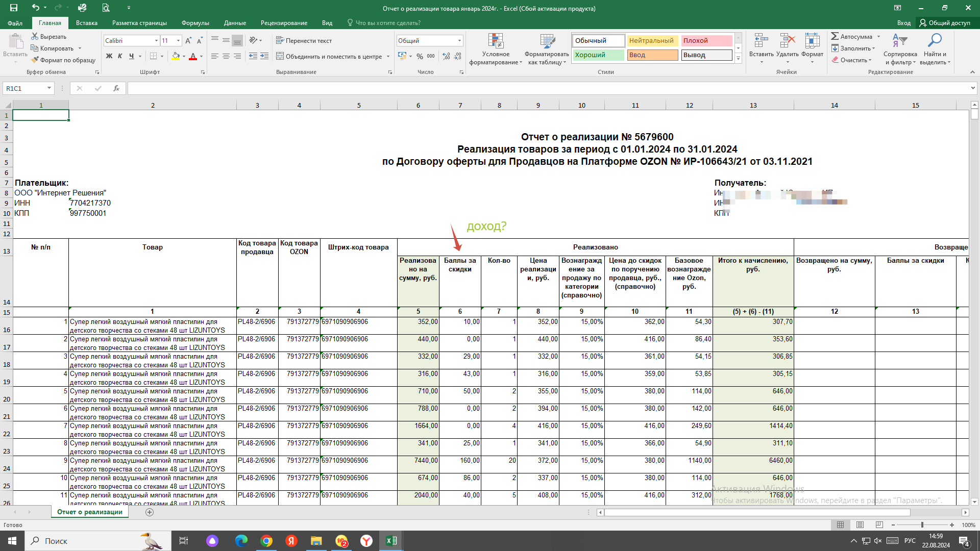Open the Формулы ribbon tab
Screen dimensions: 980x551
coord(195,23)
